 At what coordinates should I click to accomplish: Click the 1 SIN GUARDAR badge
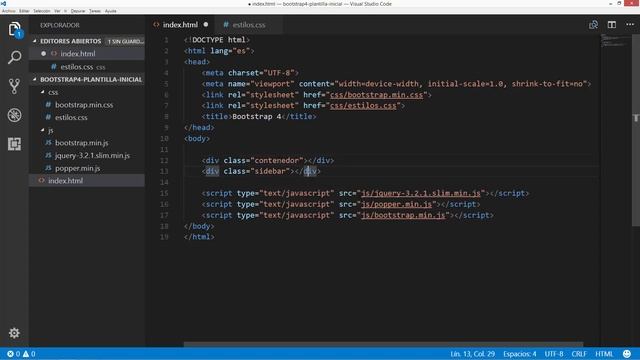(x=125, y=41)
